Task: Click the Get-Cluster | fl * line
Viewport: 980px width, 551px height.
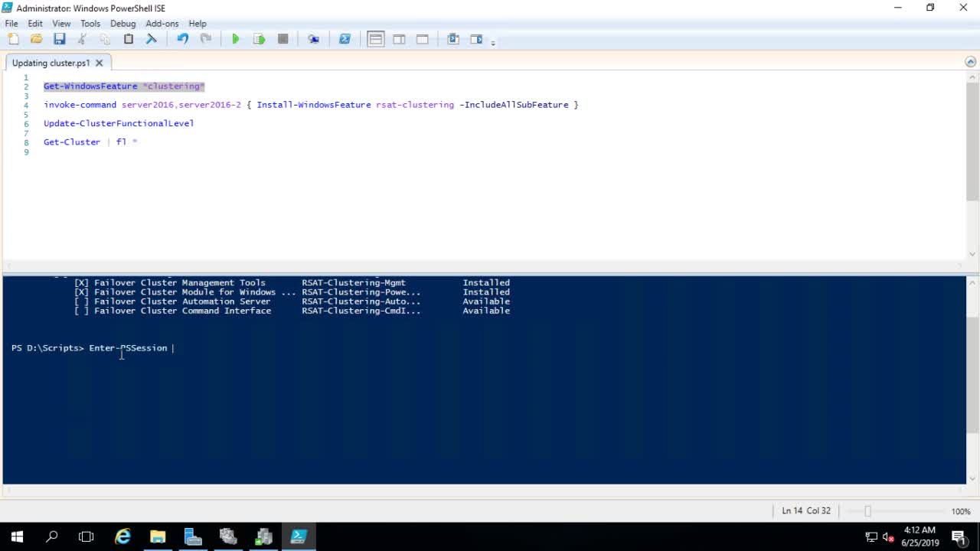Action: 90,142
